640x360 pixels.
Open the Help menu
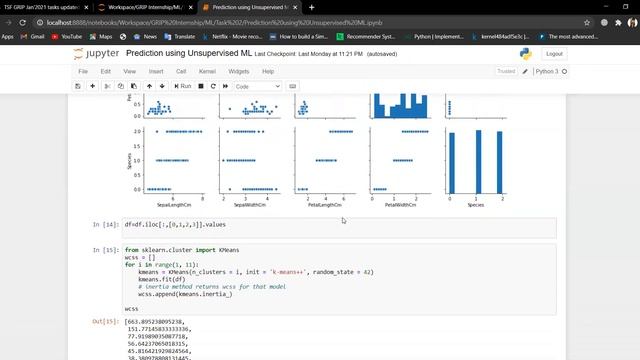268,71
